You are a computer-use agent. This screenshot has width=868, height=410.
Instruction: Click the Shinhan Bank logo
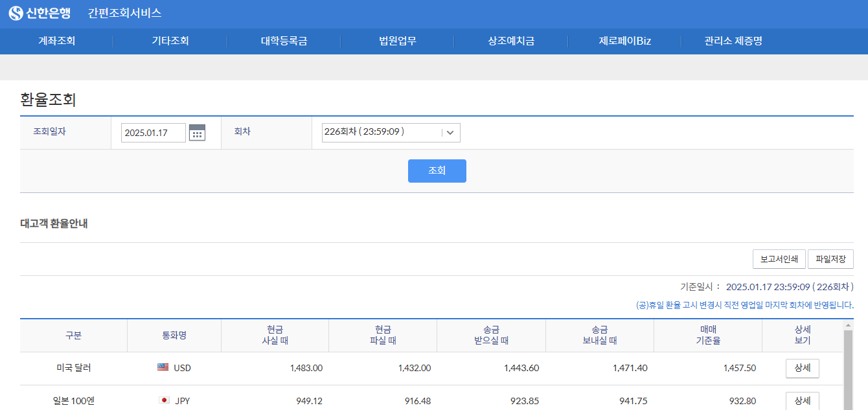[41, 12]
